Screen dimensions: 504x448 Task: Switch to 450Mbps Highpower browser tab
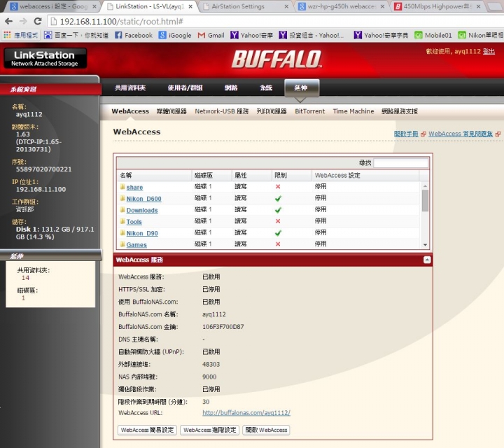(x=436, y=6)
